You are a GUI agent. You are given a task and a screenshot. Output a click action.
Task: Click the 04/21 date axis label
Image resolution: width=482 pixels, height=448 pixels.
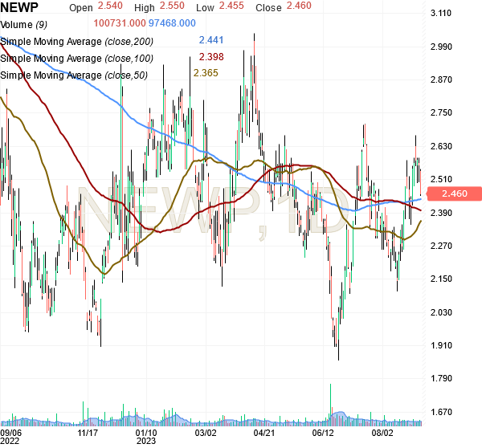click(x=263, y=433)
